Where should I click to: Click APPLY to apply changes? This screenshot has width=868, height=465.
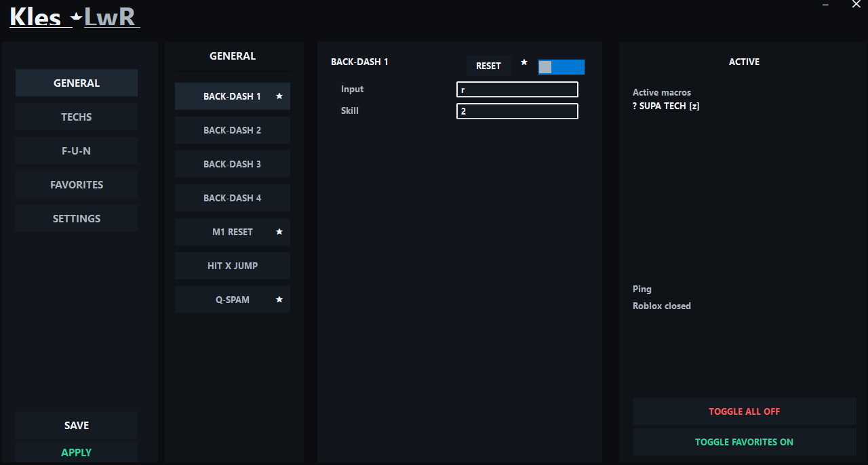click(76, 451)
